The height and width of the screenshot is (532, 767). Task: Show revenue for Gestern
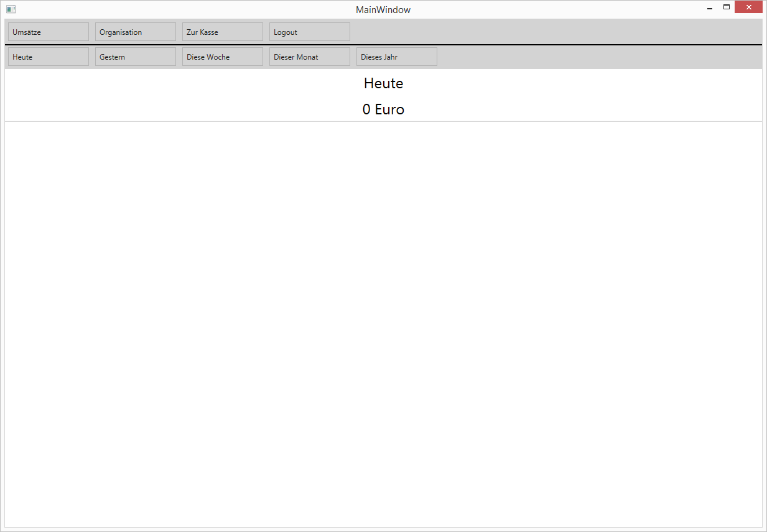136,57
